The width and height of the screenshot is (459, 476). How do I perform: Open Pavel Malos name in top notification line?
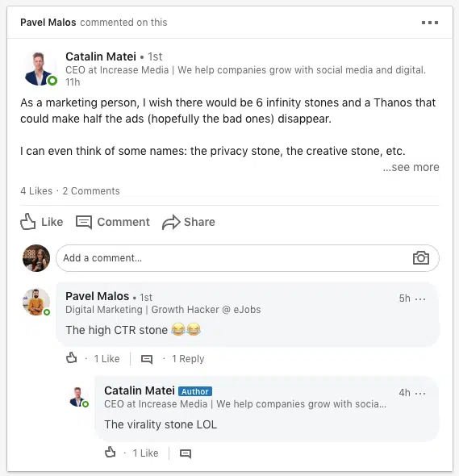click(48, 23)
